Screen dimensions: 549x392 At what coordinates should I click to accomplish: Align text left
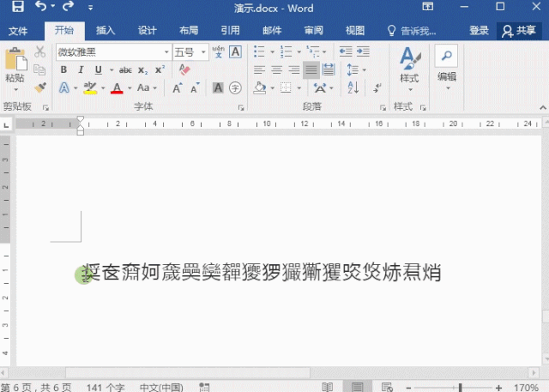pos(259,70)
